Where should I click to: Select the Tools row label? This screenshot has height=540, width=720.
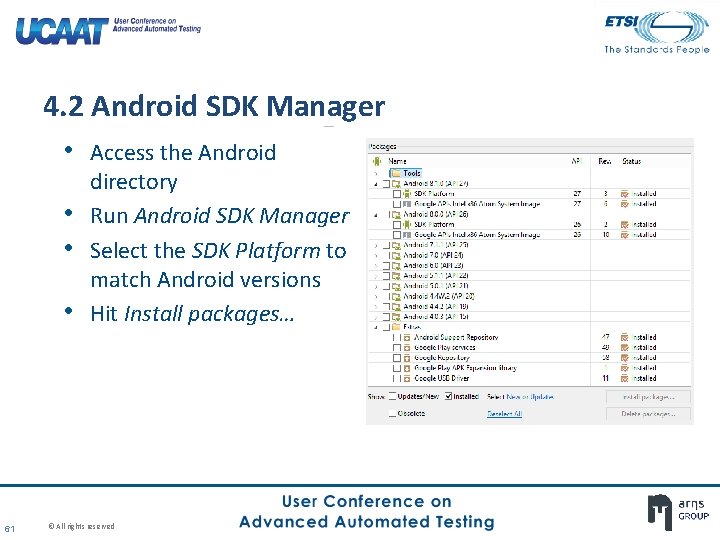[412, 173]
